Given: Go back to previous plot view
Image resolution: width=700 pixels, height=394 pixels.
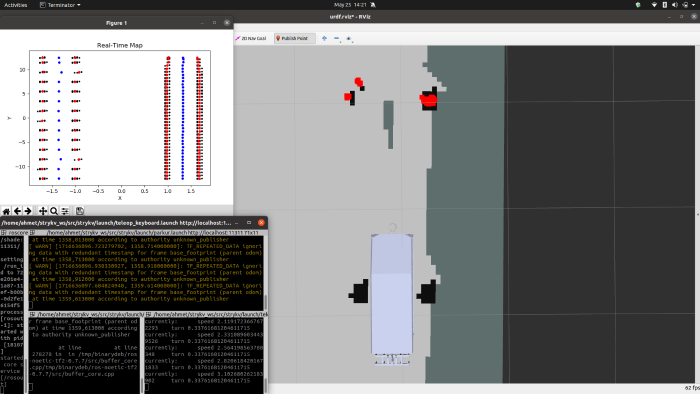Looking at the screenshot, I should [x=17, y=211].
